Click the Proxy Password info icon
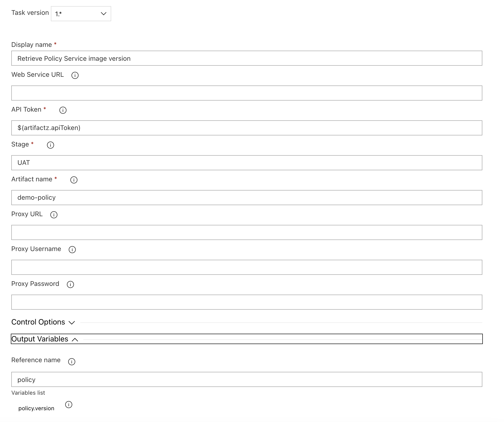The width and height of the screenshot is (504, 422). [x=70, y=284]
